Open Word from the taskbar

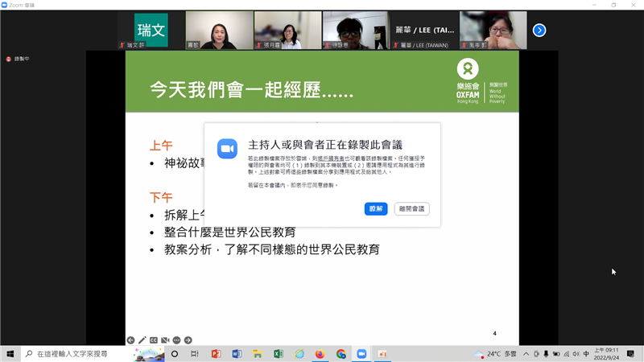coord(237,354)
